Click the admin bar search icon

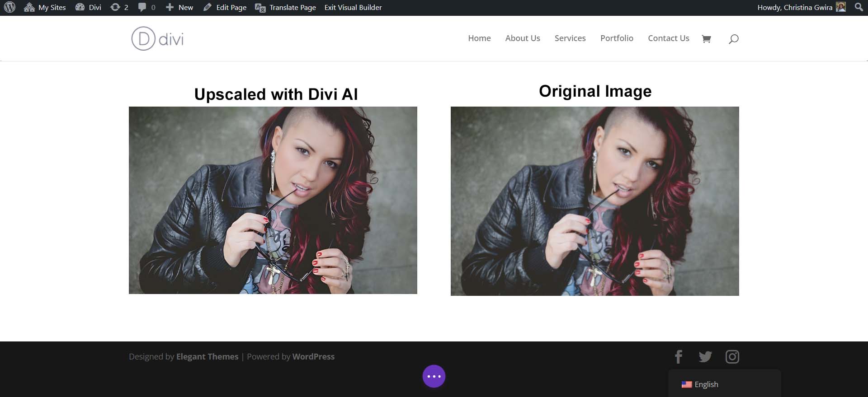pos(859,7)
